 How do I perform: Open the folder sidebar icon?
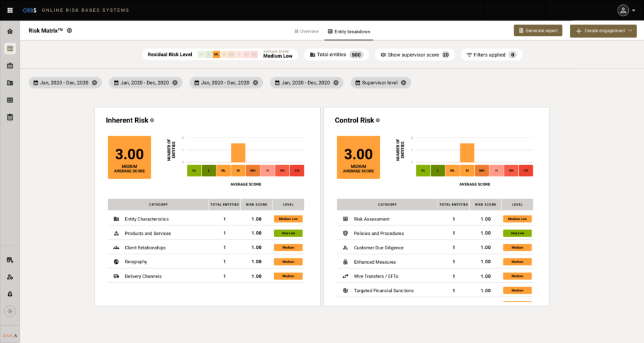[10, 83]
